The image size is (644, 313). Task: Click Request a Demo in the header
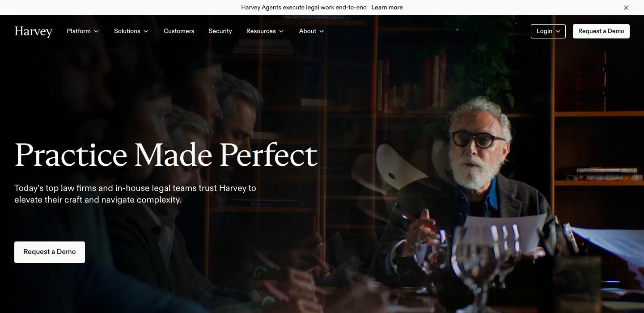pyautogui.click(x=601, y=31)
